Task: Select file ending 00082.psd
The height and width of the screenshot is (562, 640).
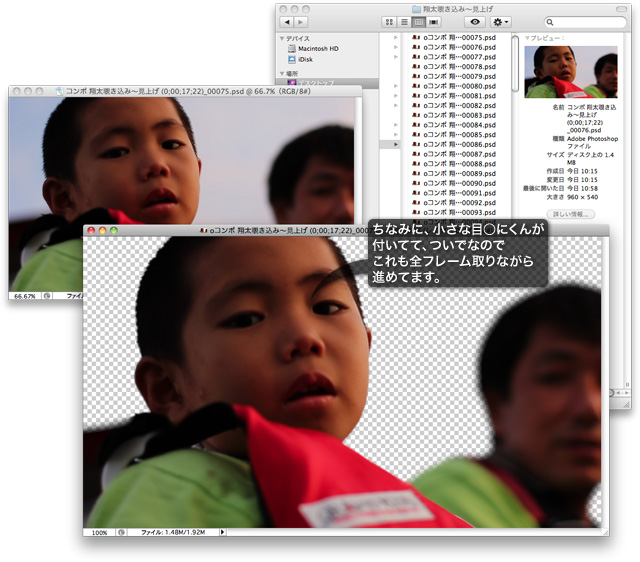Action: [x=454, y=106]
